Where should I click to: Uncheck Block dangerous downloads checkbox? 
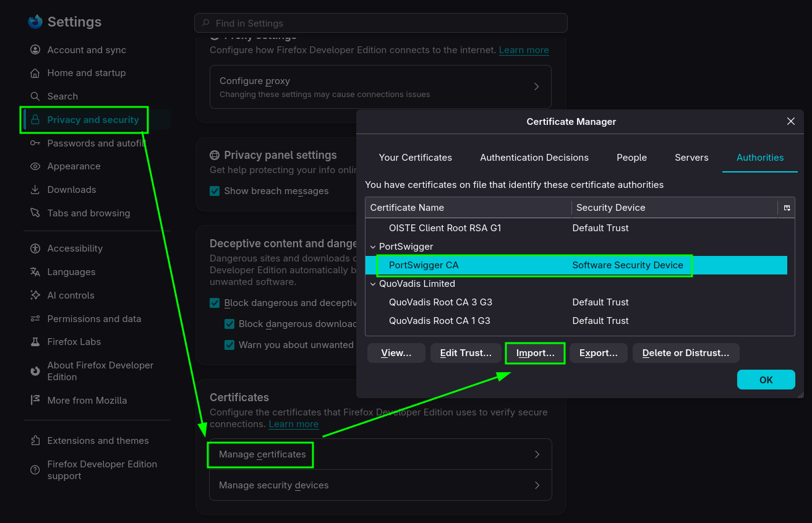point(229,324)
